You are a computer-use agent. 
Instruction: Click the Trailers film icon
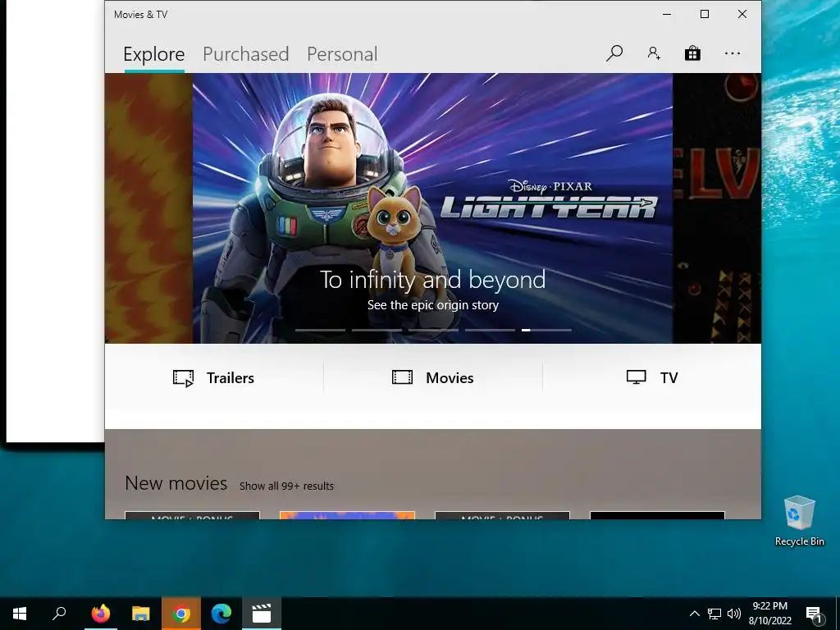tap(183, 378)
